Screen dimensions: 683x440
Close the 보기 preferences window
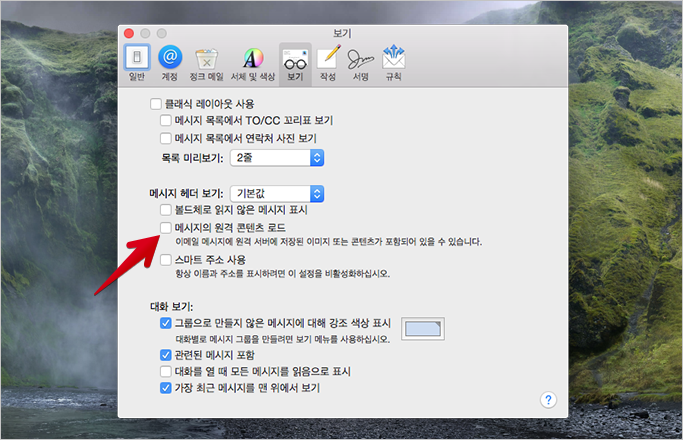(x=129, y=34)
